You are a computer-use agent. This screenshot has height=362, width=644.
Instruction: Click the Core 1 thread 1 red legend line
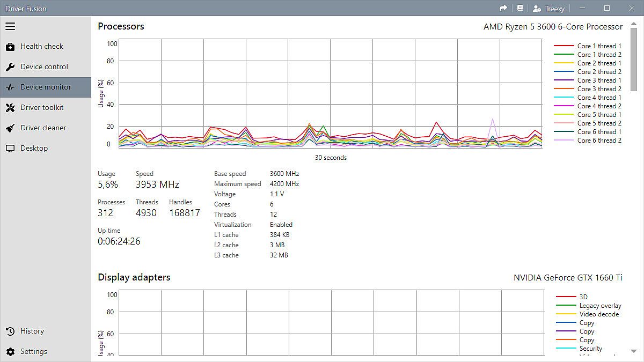tap(564, 46)
